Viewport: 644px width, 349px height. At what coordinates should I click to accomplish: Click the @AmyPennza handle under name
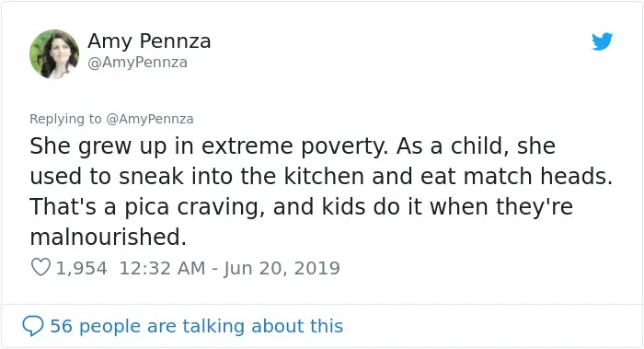tap(138, 63)
